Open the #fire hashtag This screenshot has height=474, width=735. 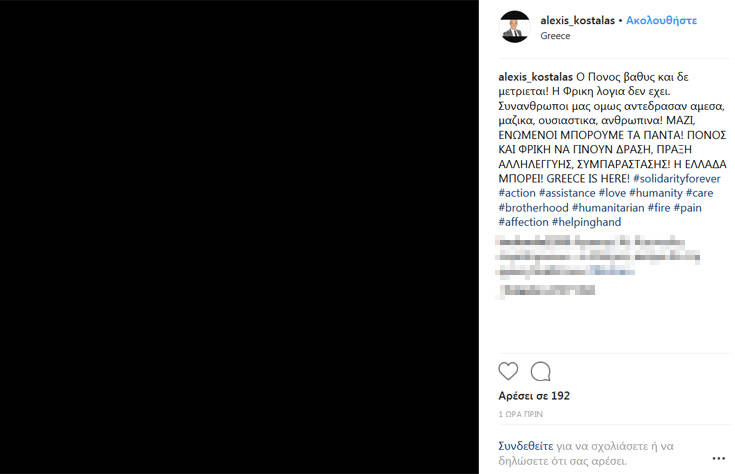point(659,208)
